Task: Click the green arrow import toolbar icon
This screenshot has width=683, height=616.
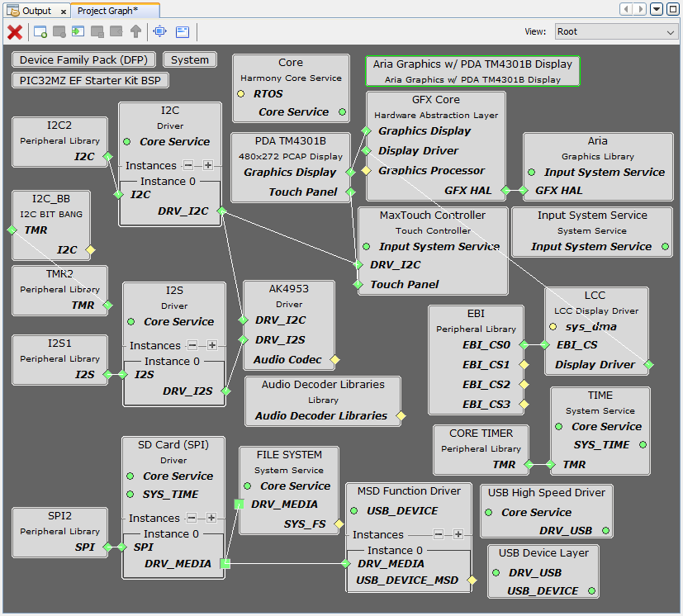Action: point(78,32)
